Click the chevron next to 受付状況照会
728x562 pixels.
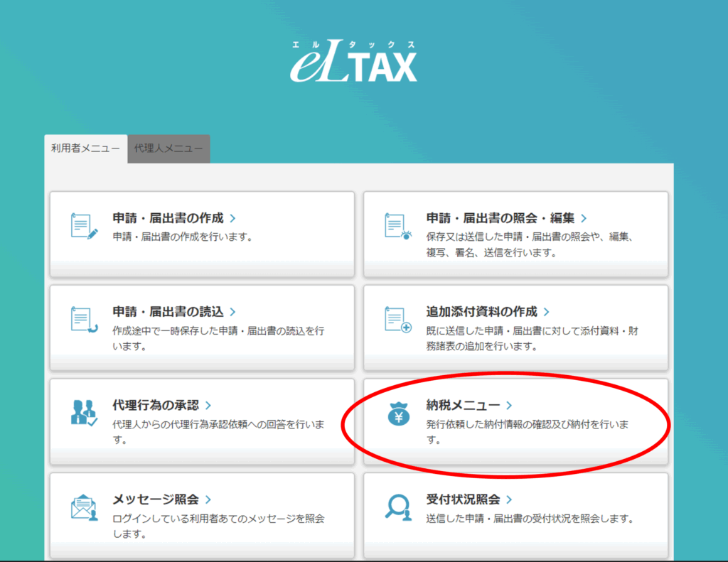(509, 499)
